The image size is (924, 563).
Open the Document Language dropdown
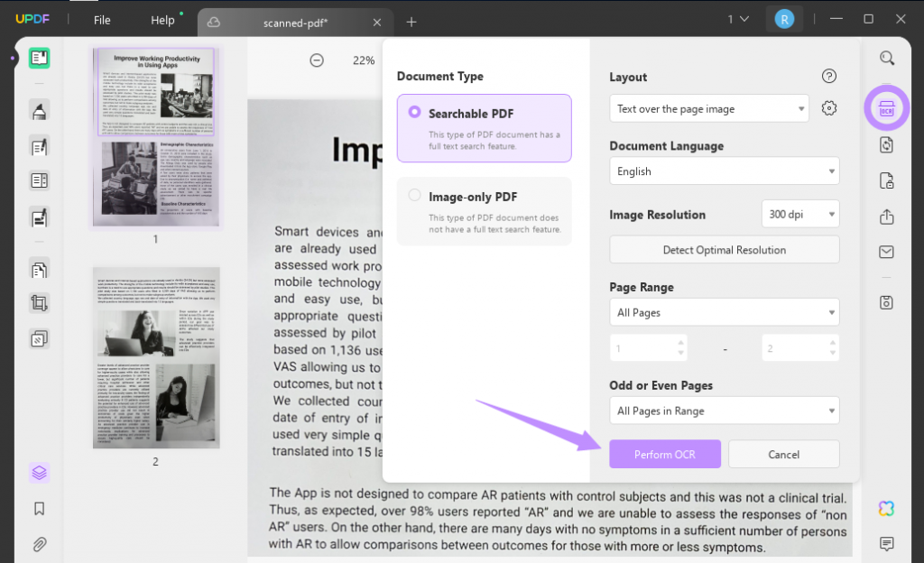pyautogui.click(x=724, y=171)
